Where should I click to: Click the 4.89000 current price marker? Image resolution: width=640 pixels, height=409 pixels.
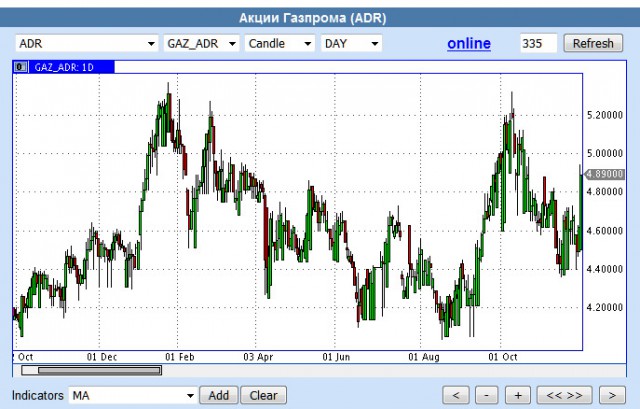[605, 174]
